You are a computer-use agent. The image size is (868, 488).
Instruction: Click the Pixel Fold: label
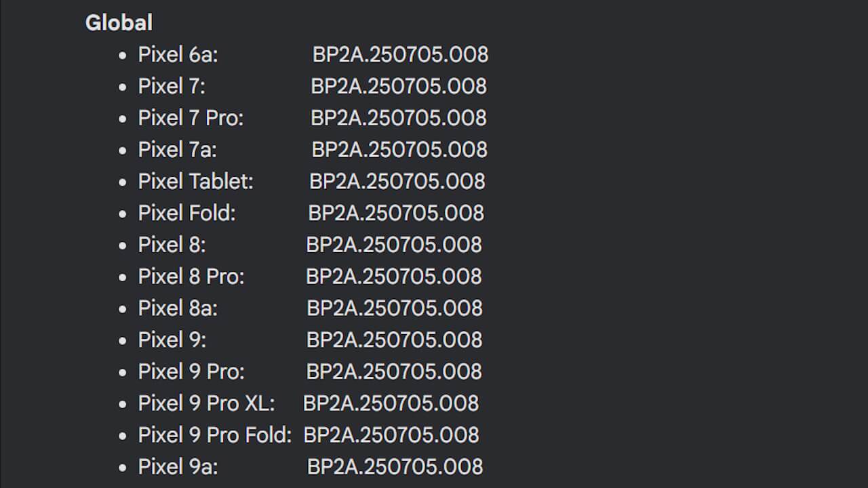click(x=187, y=213)
